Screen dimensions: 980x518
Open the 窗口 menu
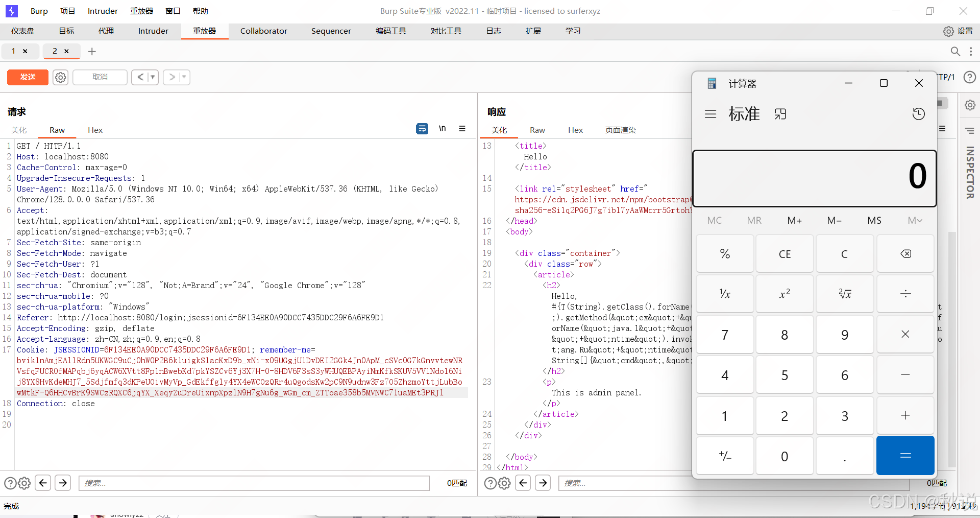click(x=173, y=11)
